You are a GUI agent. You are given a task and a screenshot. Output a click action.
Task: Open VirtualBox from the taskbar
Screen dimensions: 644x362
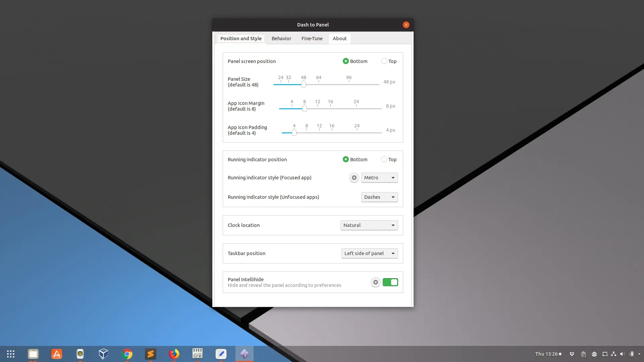[104, 354]
